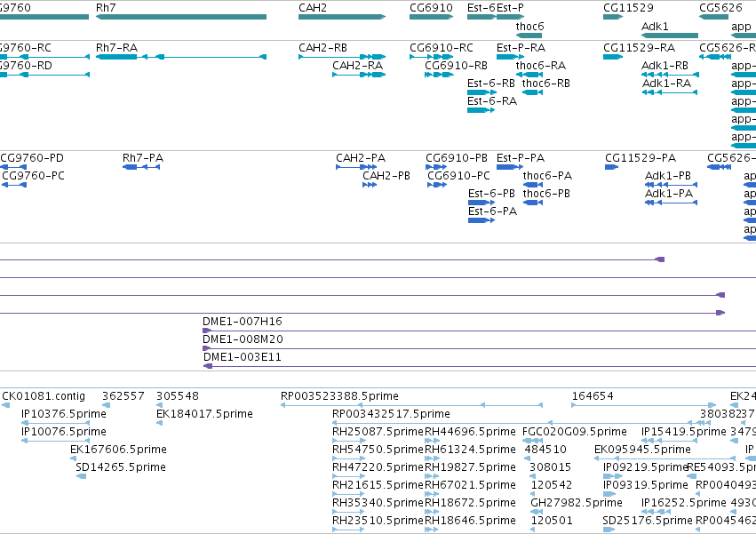Screen dimensions: 756x534
Task: Click the 362557 EST label
Action: tap(123, 396)
